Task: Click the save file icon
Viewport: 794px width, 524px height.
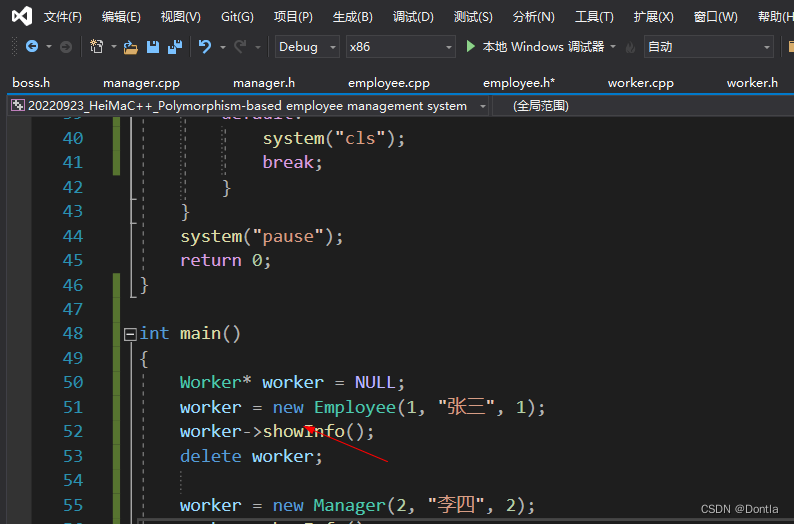Action: (152, 47)
